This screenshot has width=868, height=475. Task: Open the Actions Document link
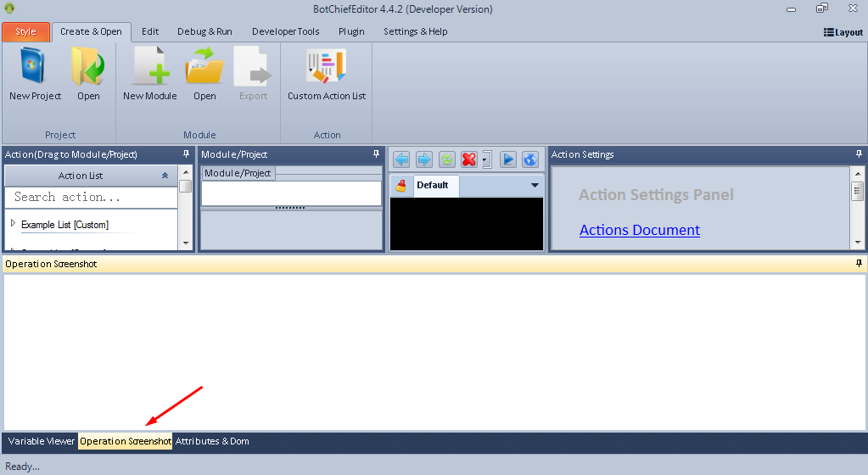(639, 230)
